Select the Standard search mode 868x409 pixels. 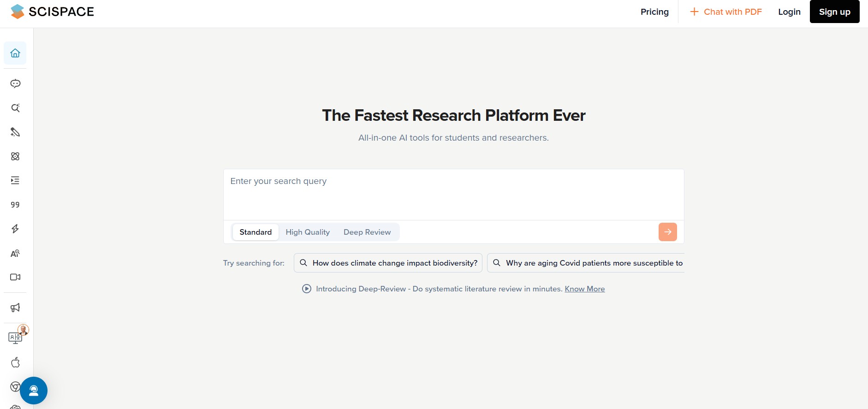point(256,232)
